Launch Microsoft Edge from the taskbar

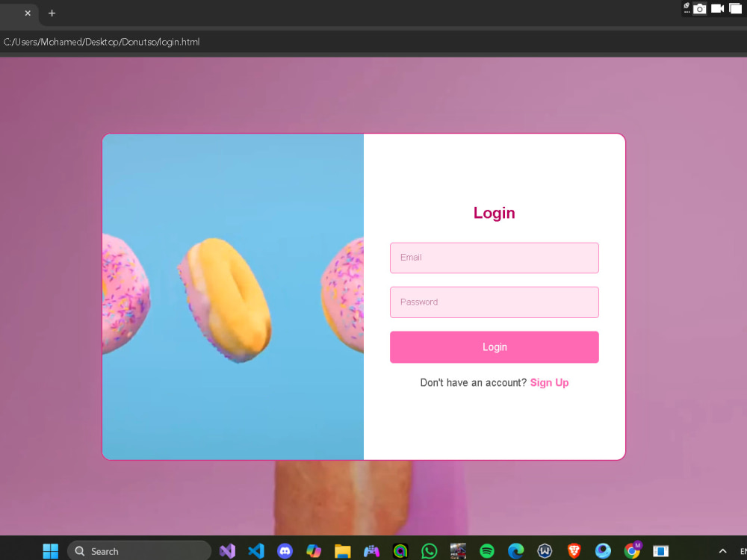point(516,551)
